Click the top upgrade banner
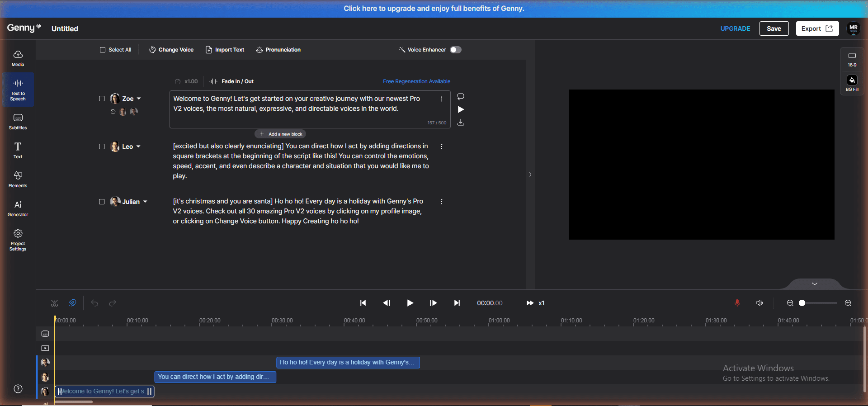The width and height of the screenshot is (868, 406). click(x=434, y=9)
